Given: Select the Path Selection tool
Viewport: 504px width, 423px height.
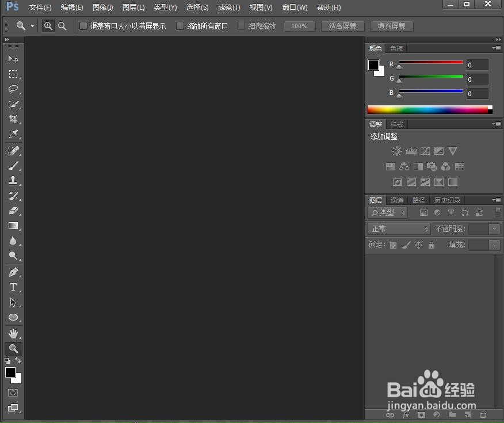Looking at the screenshot, I should coord(13,302).
